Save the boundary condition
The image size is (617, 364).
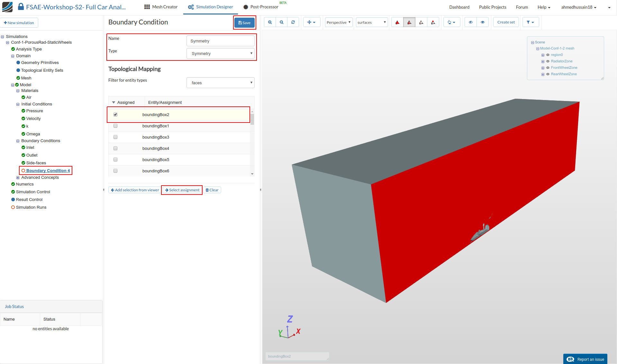click(244, 23)
